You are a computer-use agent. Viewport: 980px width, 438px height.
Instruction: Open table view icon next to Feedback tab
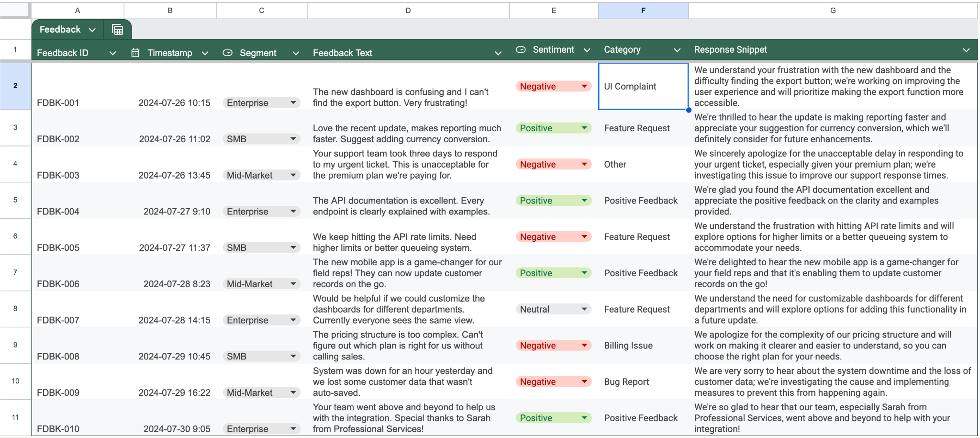pyautogui.click(x=117, y=30)
